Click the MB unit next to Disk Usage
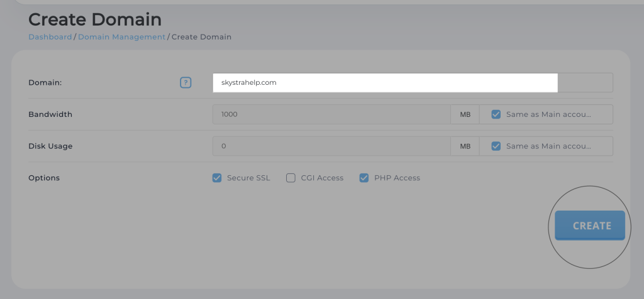Viewport: 644px width, 299px height. [465, 146]
